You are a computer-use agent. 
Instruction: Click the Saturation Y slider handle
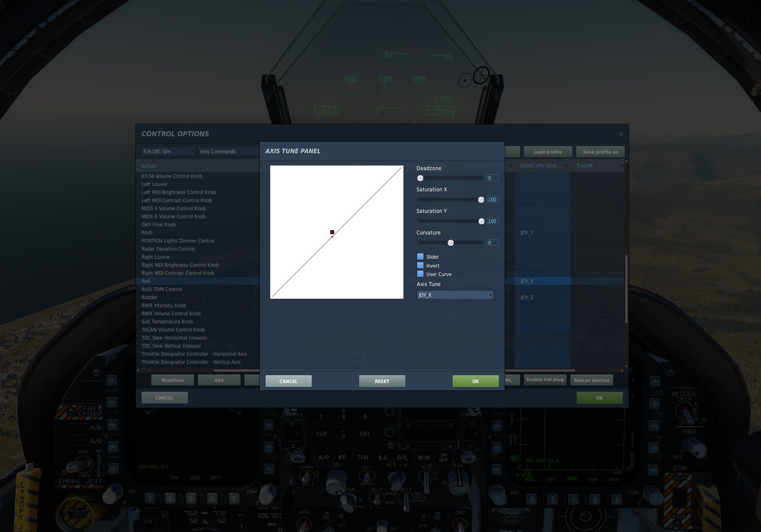click(482, 221)
